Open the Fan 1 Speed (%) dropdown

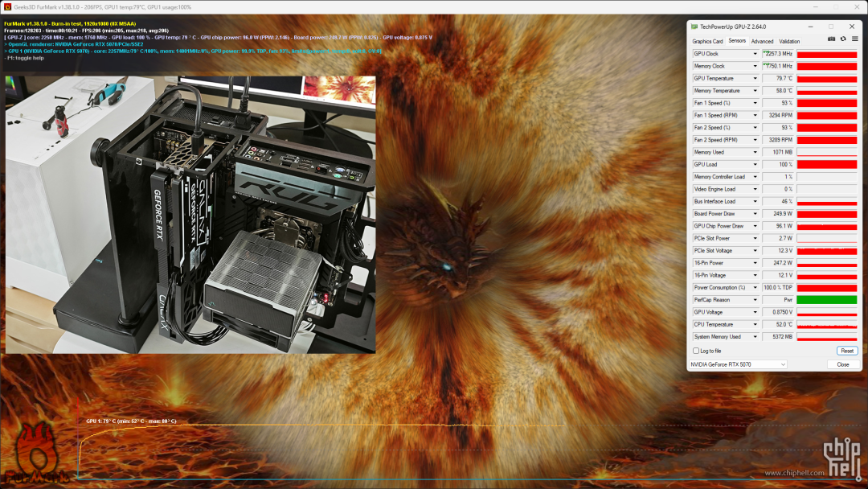755,103
